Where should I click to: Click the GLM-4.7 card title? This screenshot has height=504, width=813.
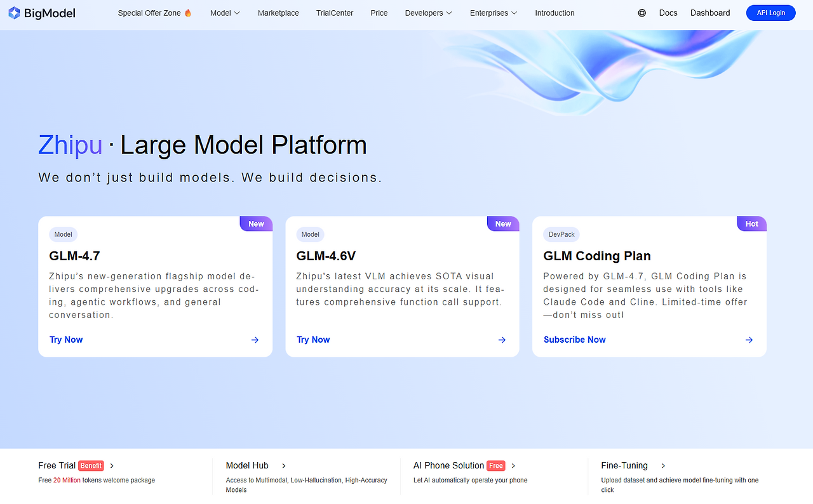tap(74, 256)
